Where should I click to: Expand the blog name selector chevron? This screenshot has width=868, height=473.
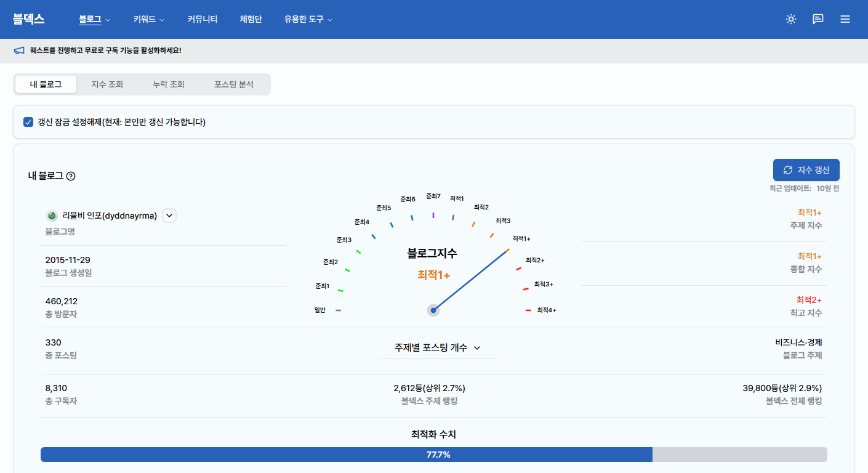pos(169,215)
